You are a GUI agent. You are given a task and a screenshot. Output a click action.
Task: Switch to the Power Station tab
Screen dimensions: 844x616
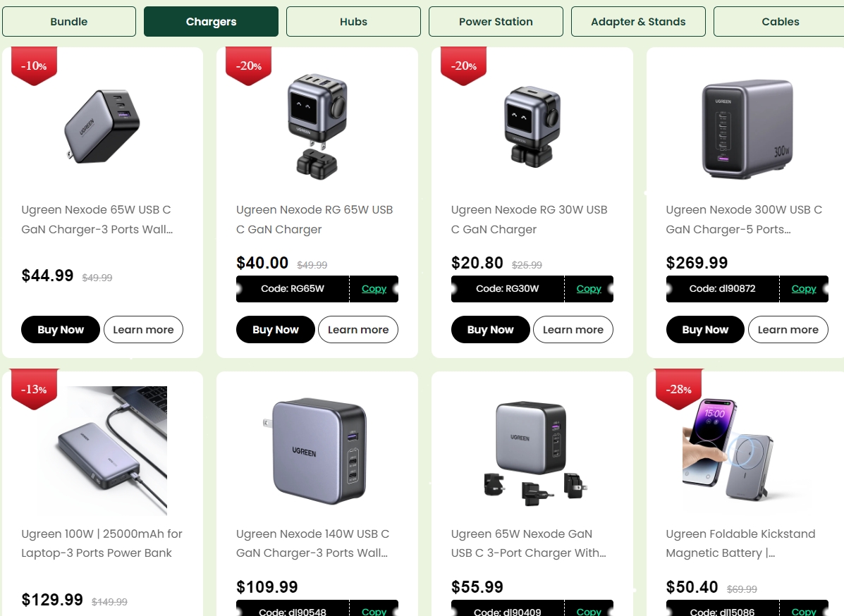point(496,22)
